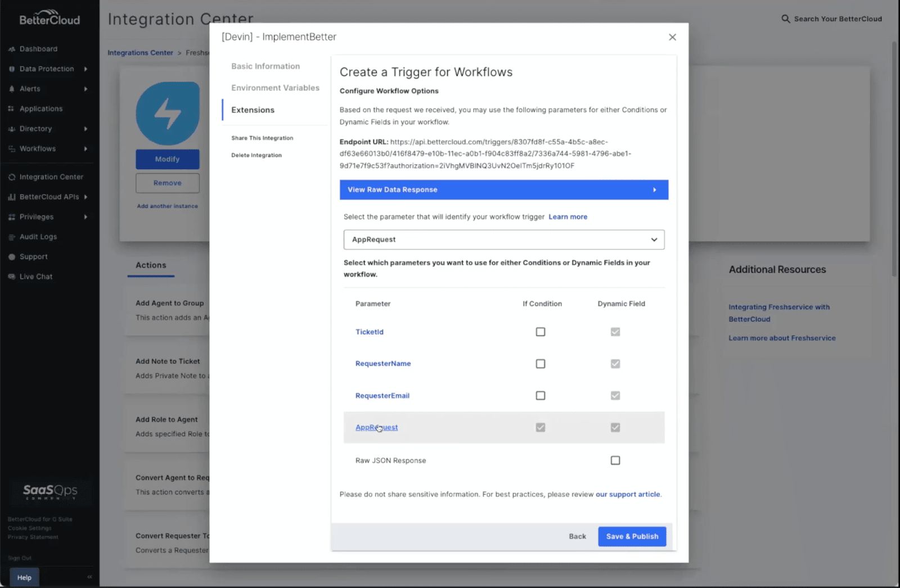900x588 pixels.
Task: Expand Alerts submenu arrow
Action: (x=85, y=89)
